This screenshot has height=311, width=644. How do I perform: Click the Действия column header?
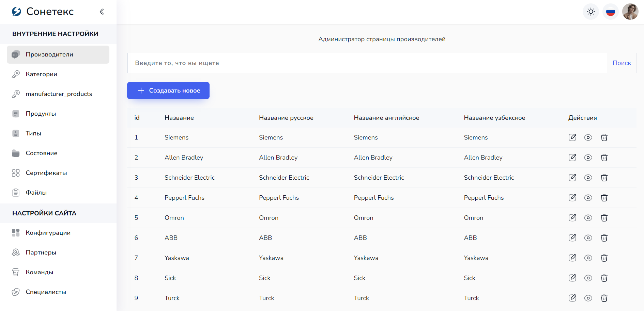pos(582,118)
